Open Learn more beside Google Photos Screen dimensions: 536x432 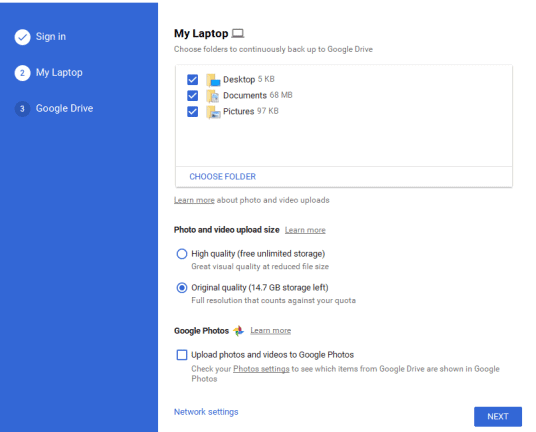coord(270,330)
